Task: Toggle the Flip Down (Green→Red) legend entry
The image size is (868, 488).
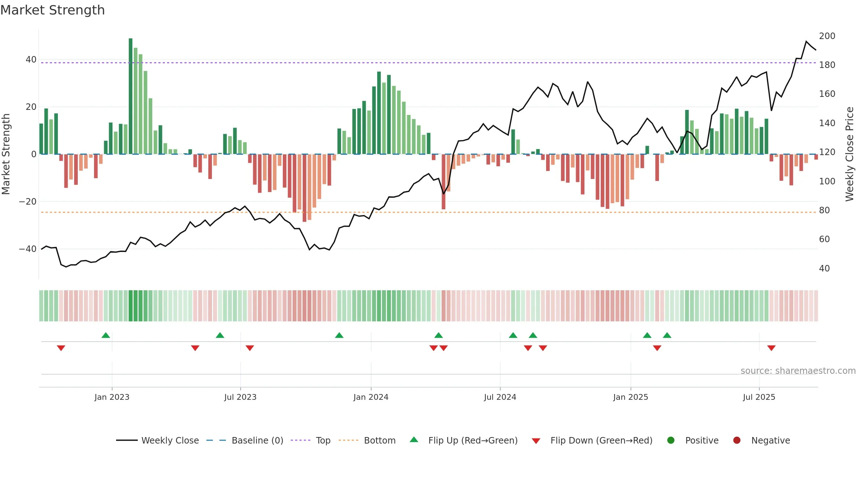Action: tap(592, 440)
